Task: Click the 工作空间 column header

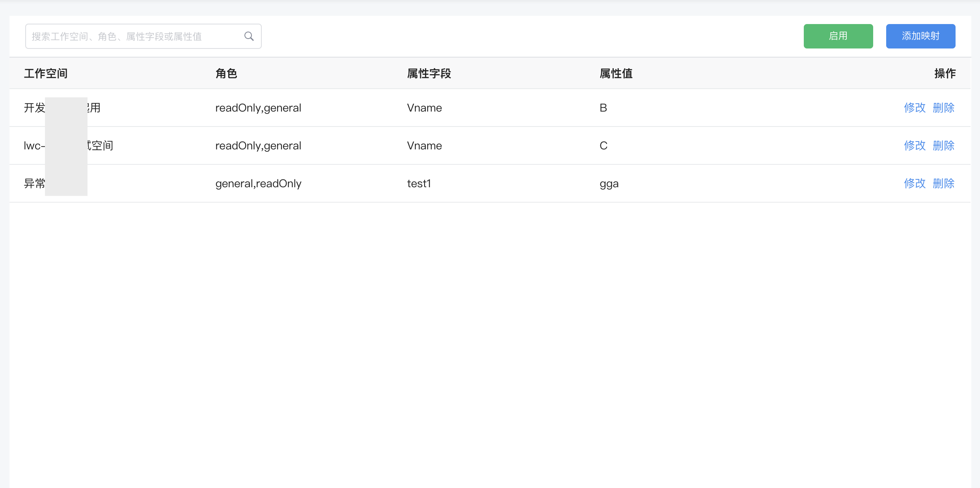Action: [x=46, y=73]
